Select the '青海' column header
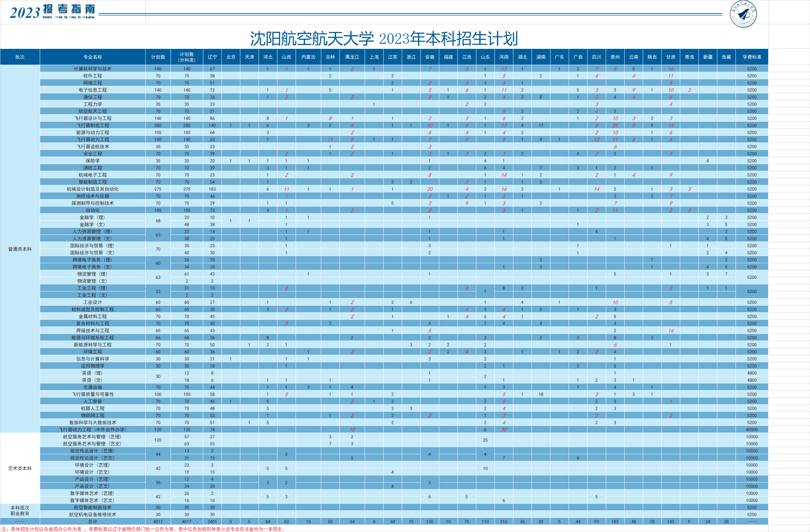The height and width of the screenshot is (532, 810). (x=689, y=57)
